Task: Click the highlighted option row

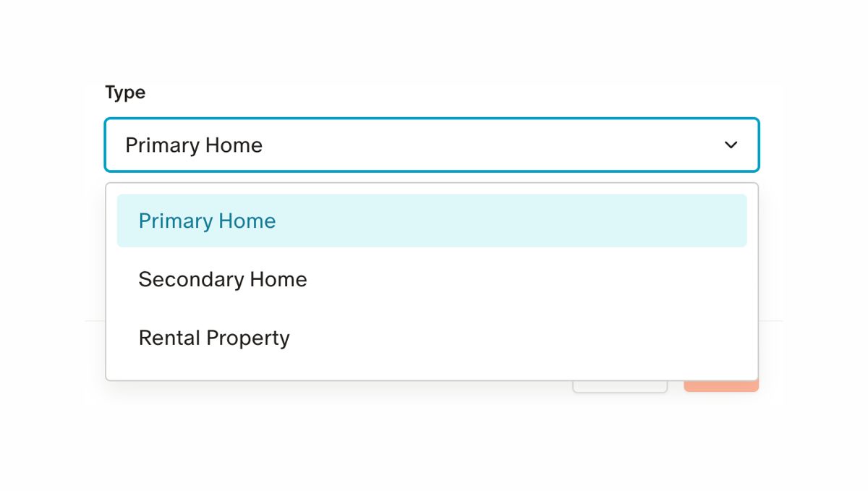Action: click(x=432, y=221)
